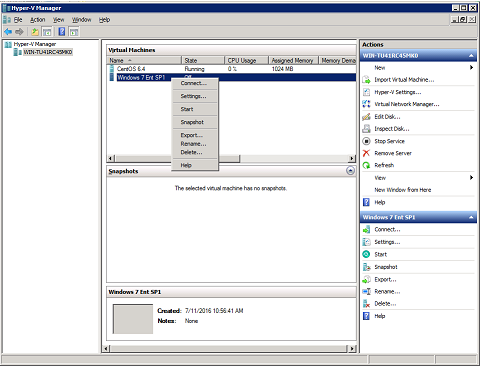The height and width of the screenshot is (366, 480).
Task: Collapse the Snapshots panel with round chevron
Action: click(350, 171)
